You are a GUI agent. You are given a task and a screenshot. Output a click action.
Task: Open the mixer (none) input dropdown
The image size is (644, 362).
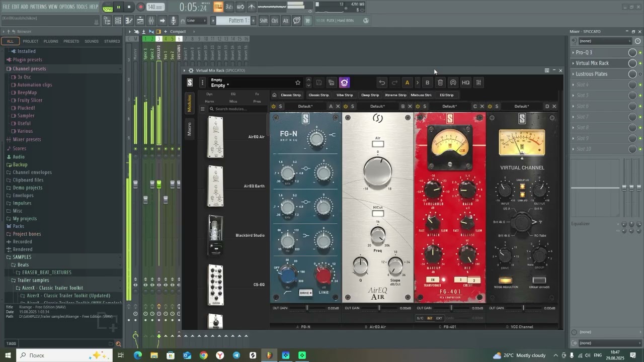point(604,41)
